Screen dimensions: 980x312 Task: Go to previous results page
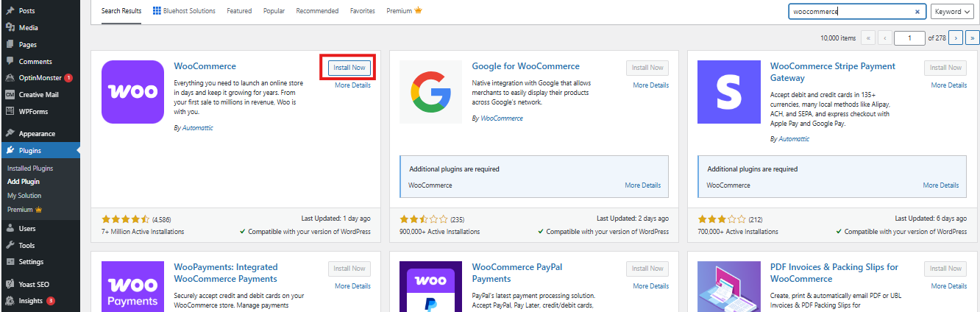click(x=885, y=38)
